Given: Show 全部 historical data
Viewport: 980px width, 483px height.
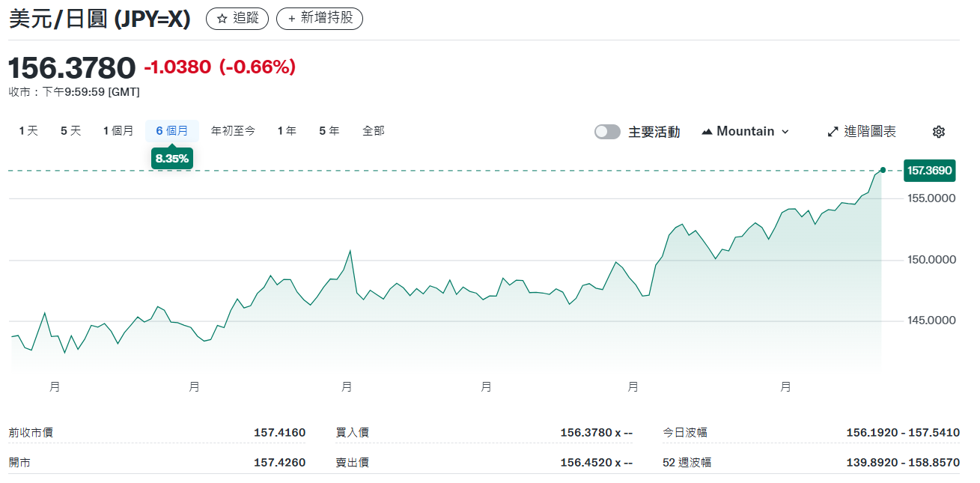Looking at the screenshot, I should pos(374,131).
